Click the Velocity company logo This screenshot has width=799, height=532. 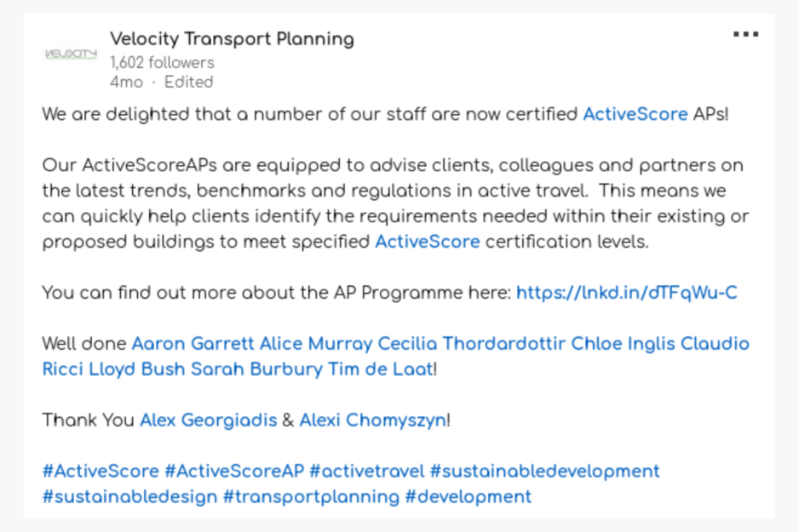point(71,54)
